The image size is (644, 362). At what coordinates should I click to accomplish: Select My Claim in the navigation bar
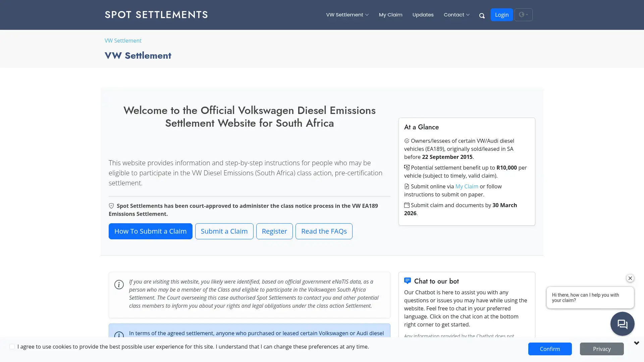tap(390, 15)
